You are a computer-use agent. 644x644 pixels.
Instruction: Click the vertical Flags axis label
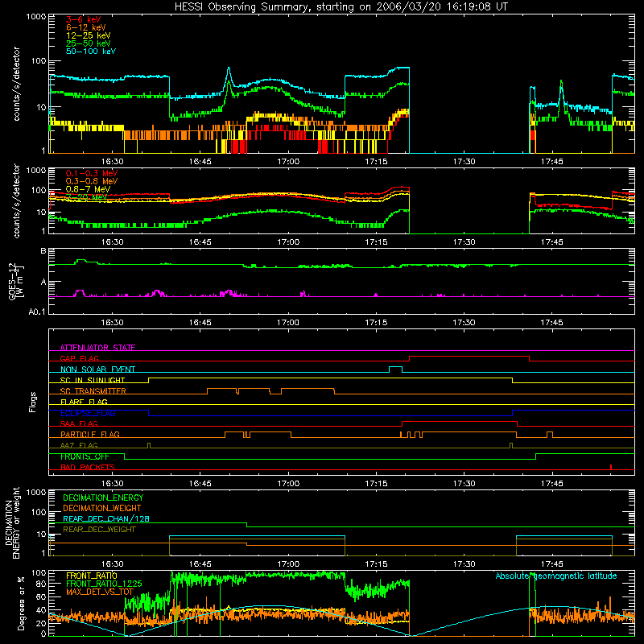click(x=33, y=402)
